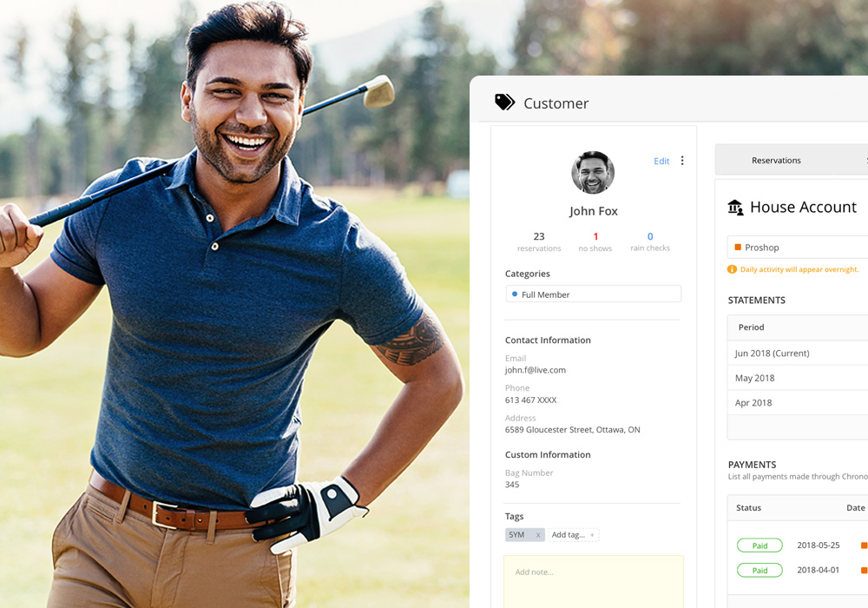Click John Fox profile avatar
868x608 pixels.
(x=593, y=172)
